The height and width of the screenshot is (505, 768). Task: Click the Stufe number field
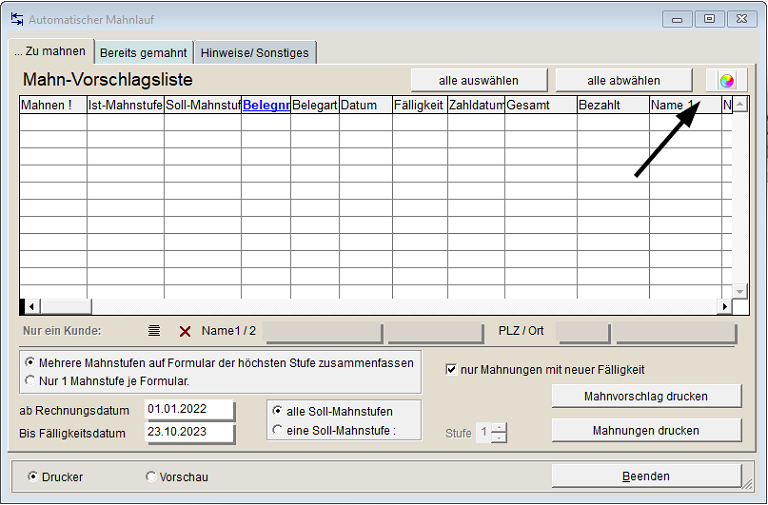484,433
